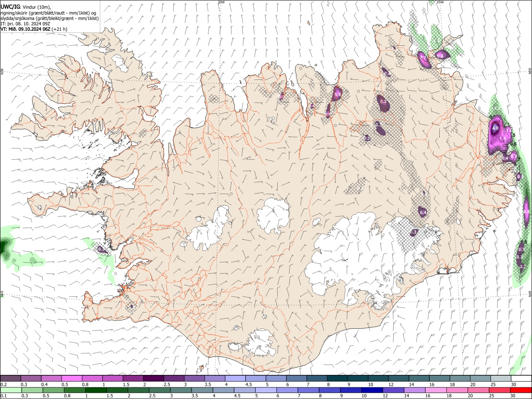
Task: Click the '20W' longitude label
Action: point(221,2)
